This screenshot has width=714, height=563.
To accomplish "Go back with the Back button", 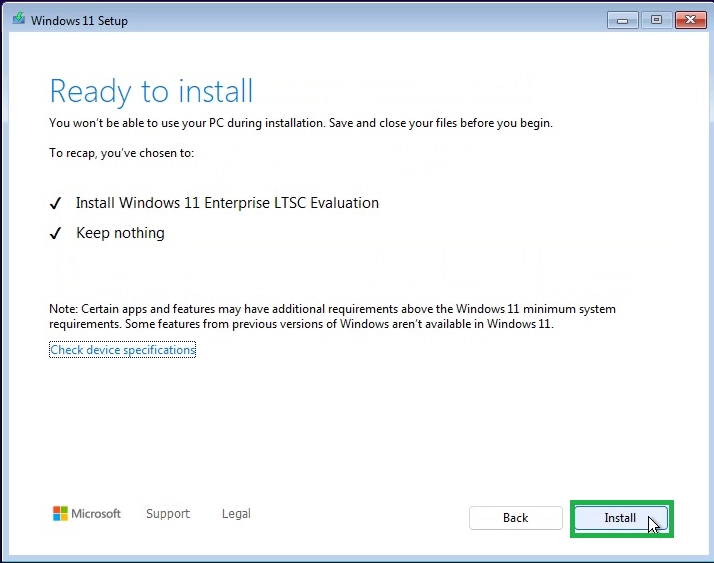I will pyautogui.click(x=515, y=518).
